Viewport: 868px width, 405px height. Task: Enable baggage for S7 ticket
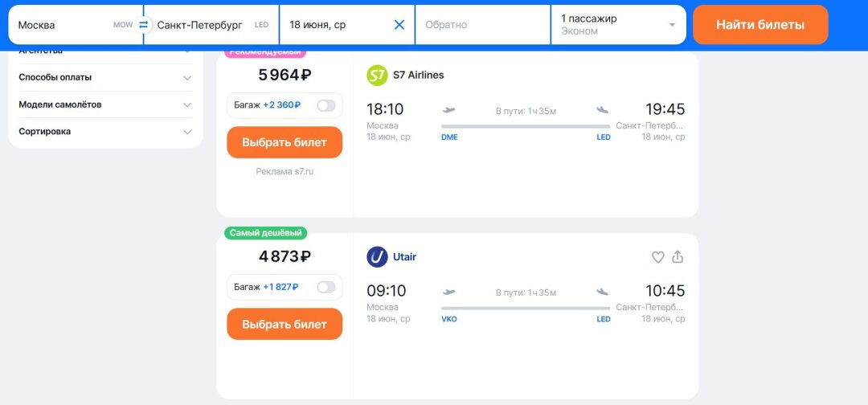tap(325, 105)
